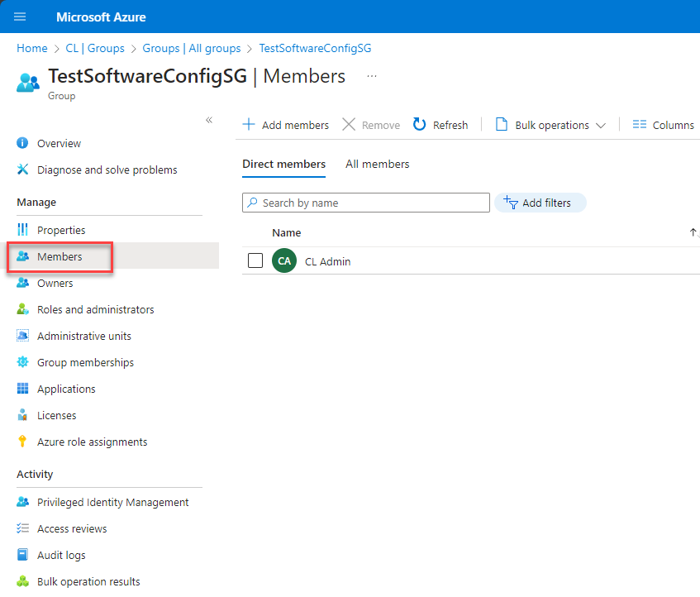Open the Azure portal hamburger menu
This screenshot has width=700, height=597.
[x=20, y=17]
